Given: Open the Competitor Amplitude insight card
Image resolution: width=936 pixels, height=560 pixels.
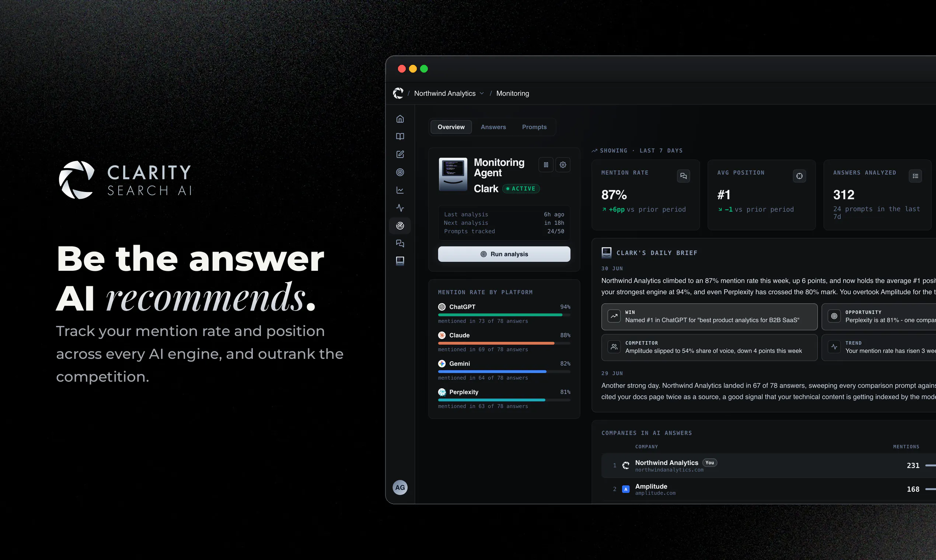Looking at the screenshot, I should coord(709,347).
